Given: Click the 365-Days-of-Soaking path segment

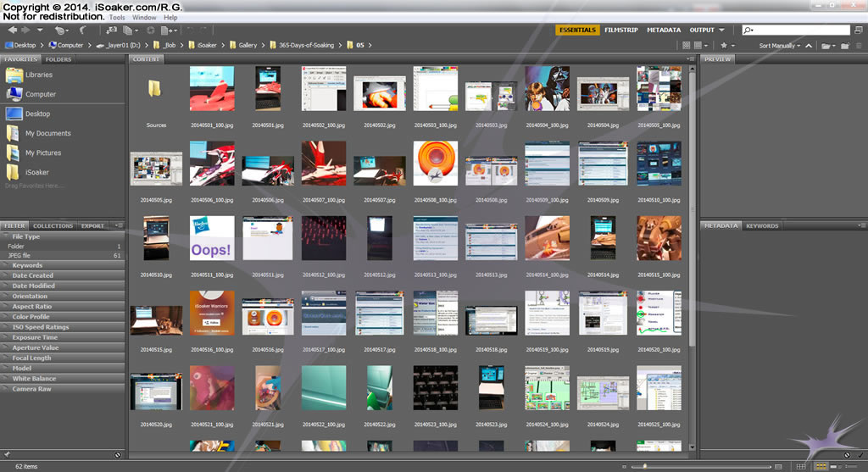Looking at the screenshot, I should click(302, 46).
